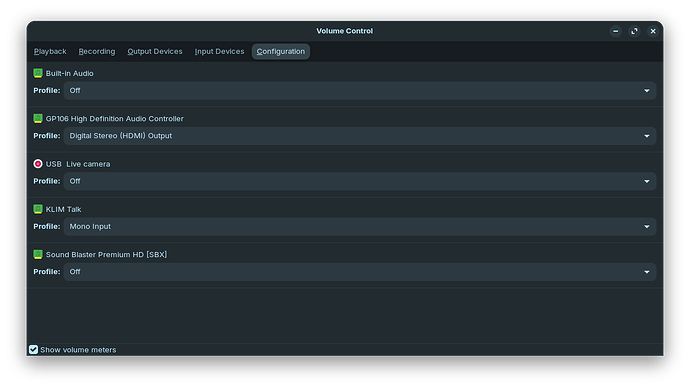Click the Show volume meters label text

(x=78, y=350)
